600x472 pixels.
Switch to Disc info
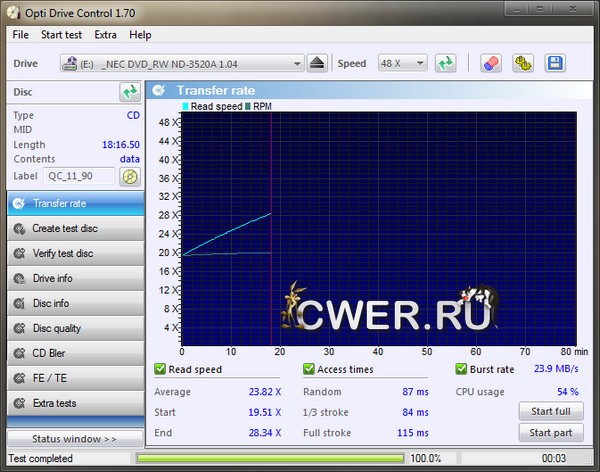click(75, 303)
